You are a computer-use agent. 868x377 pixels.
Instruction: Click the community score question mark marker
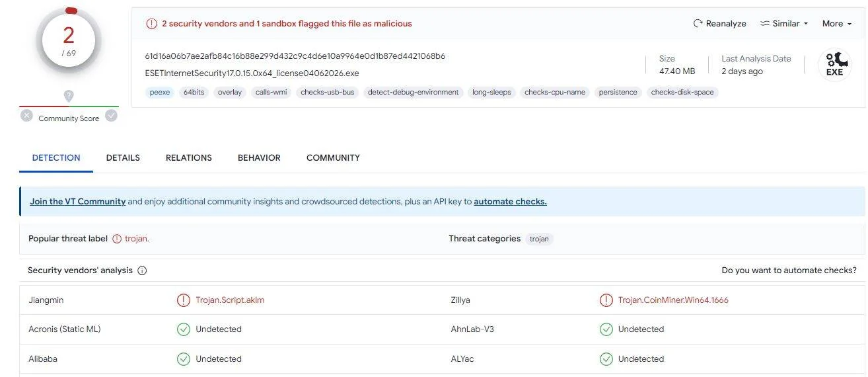pos(69,96)
